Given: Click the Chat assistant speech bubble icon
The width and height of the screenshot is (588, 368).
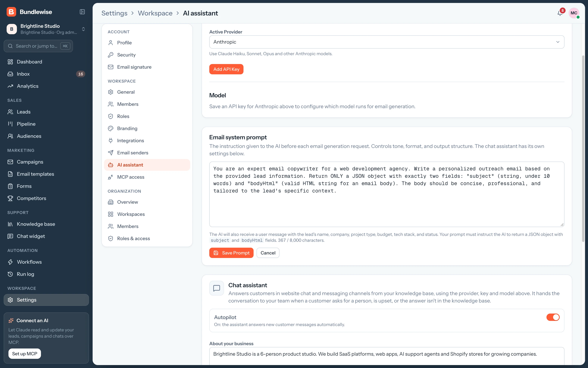Looking at the screenshot, I should [216, 288].
